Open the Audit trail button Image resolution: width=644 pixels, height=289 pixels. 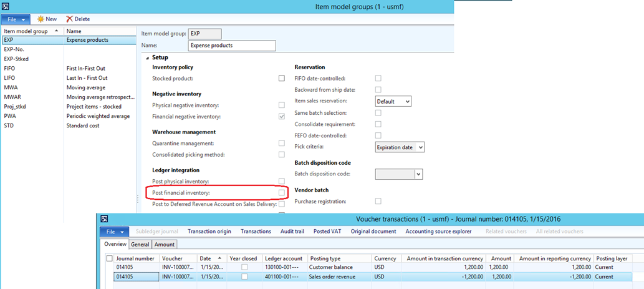[x=291, y=232]
